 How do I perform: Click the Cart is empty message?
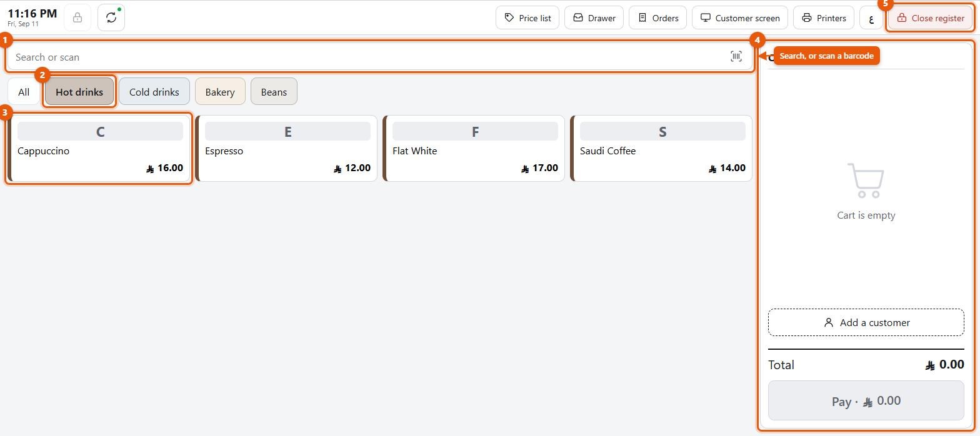866,215
